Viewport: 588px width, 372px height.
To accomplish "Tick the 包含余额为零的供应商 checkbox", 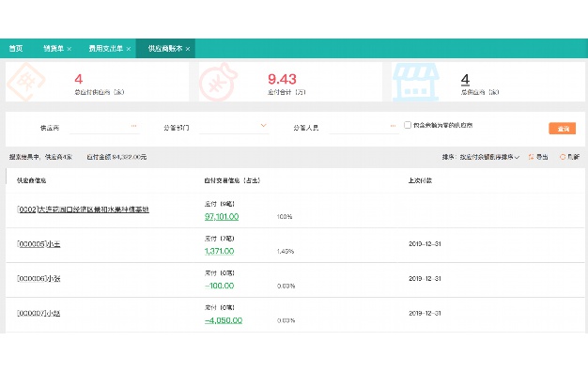I will coord(408,125).
